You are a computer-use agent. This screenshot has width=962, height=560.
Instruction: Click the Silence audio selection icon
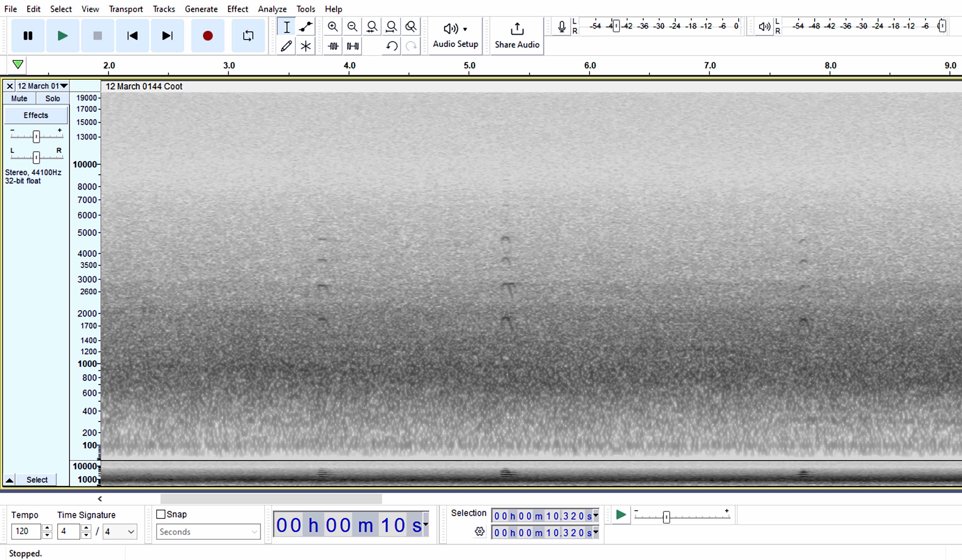click(x=352, y=46)
